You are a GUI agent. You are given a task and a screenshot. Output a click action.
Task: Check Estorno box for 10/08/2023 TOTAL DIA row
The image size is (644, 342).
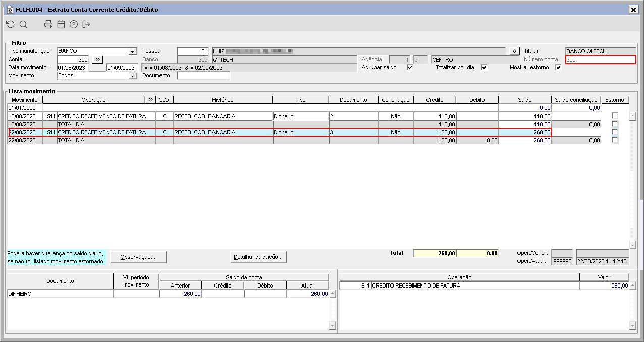[615, 124]
